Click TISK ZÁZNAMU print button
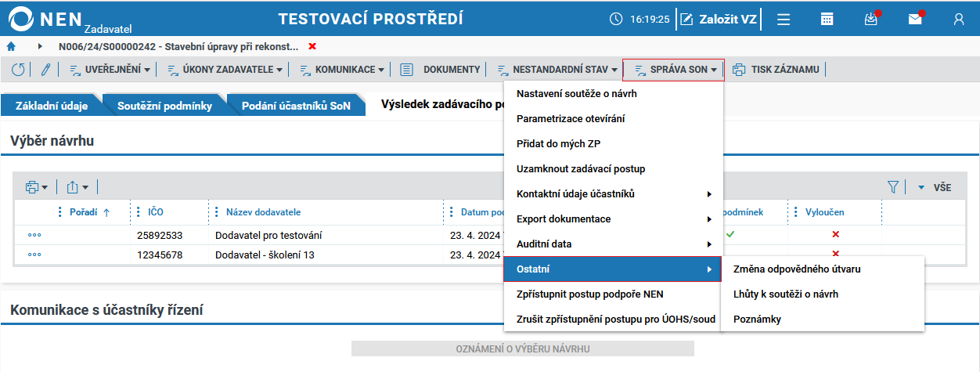This screenshot has height=372, width=980. 776,70
